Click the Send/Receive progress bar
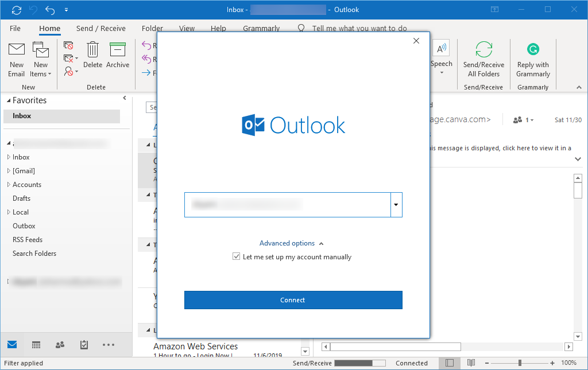 (360, 363)
